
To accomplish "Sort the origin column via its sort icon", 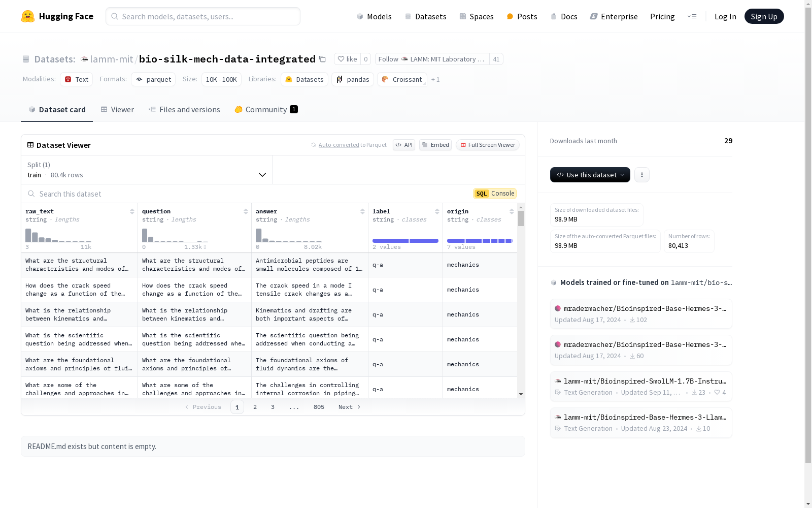I will pyautogui.click(x=512, y=211).
